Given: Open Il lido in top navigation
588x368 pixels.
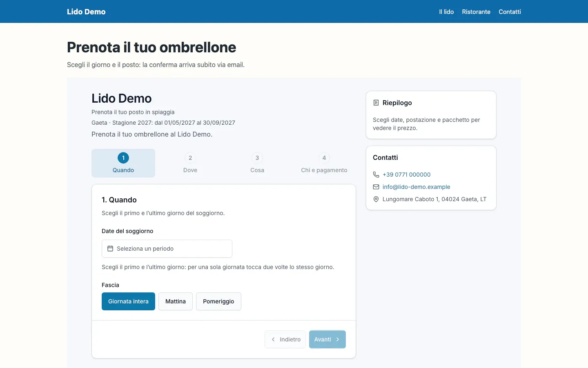Looking at the screenshot, I should coord(446,12).
